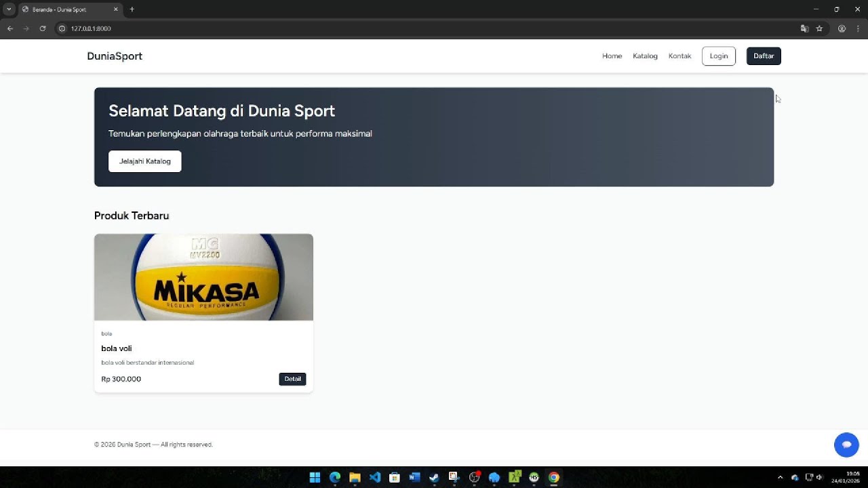Screen dimensions: 868x488
Task: Click the "bola voli" product title
Action: pos(117,348)
